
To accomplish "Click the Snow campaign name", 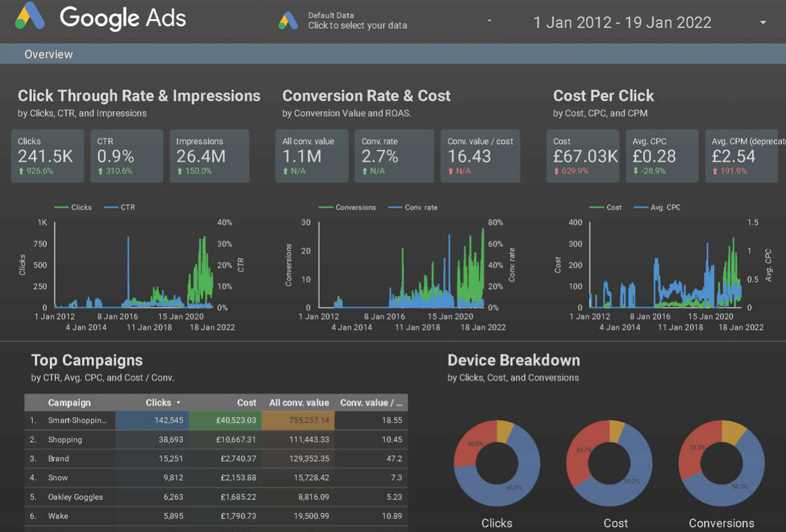I will click(x=58, y=477).
